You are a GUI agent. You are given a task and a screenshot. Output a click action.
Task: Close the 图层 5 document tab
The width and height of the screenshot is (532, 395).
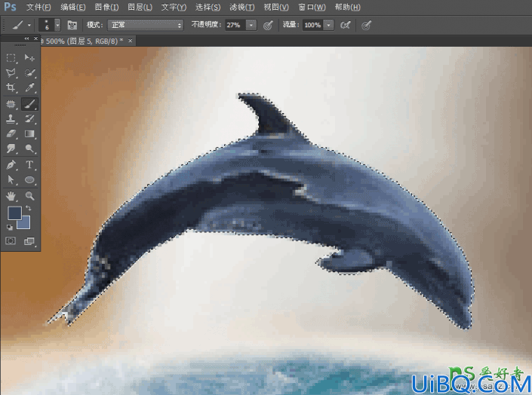click(130, 41)
